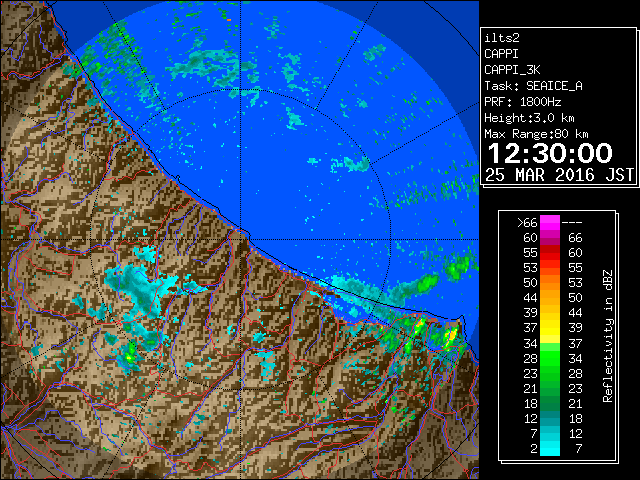The height and width of the screenshot is (480, 640).
Task: Pick the bright green 28–34 dBZ swatch
Action: point(550,358)
